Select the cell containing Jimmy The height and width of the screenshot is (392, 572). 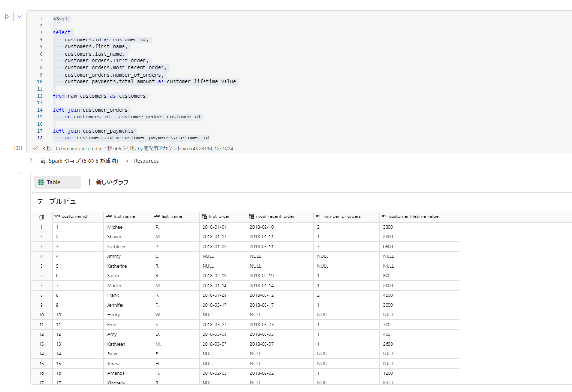128,256
